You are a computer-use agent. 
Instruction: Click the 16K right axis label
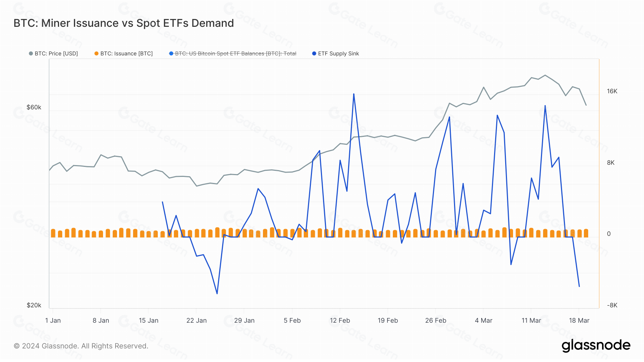[612, 91]
